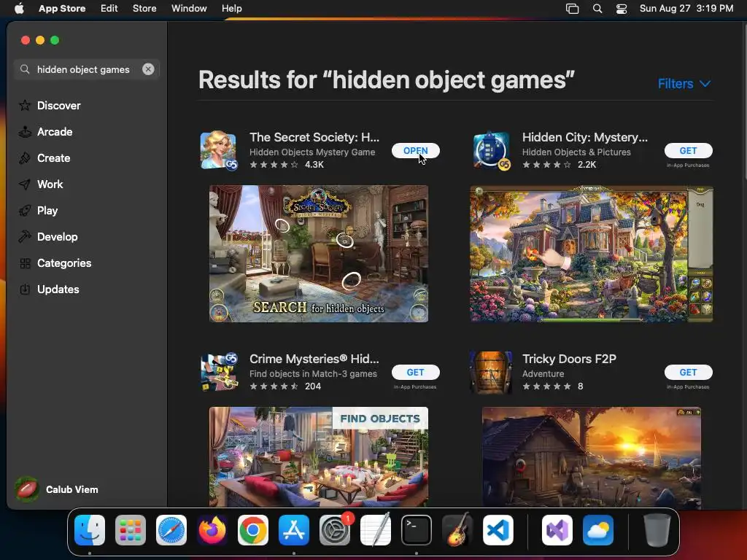747x560 pixels.
Task: View The Secret Society screenshot preview
Action: coord(319,254)
